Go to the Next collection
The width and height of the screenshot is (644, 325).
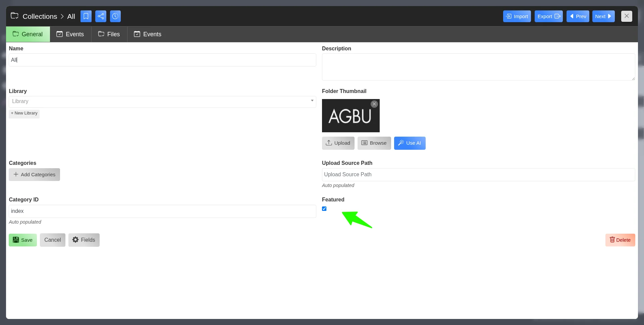603,16
